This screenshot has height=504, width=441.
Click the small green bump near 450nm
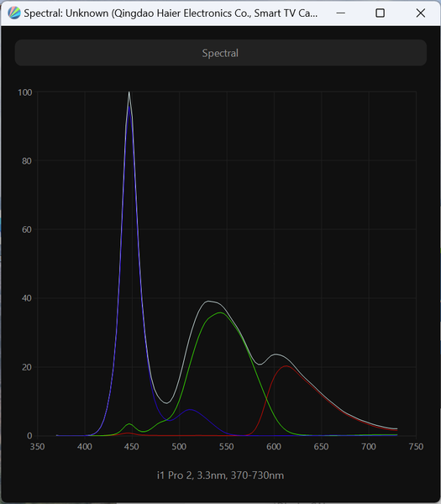click(x=129, y=424)
